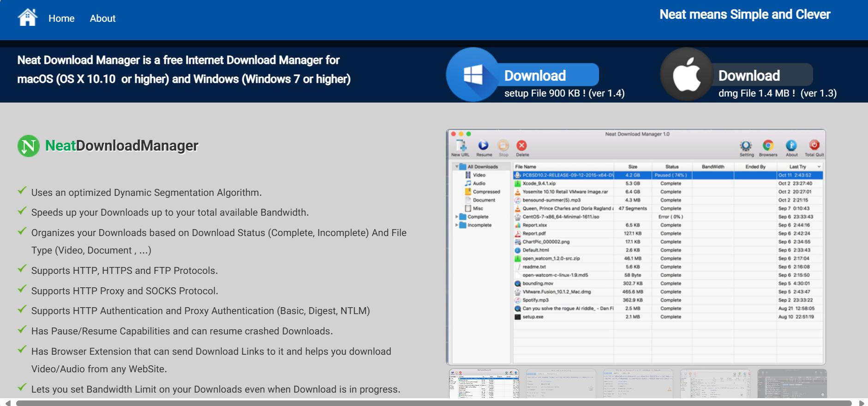This screenshot has width=868, height=406.
Task: Click the red Total Quit power icon
Action: [814, 147]
